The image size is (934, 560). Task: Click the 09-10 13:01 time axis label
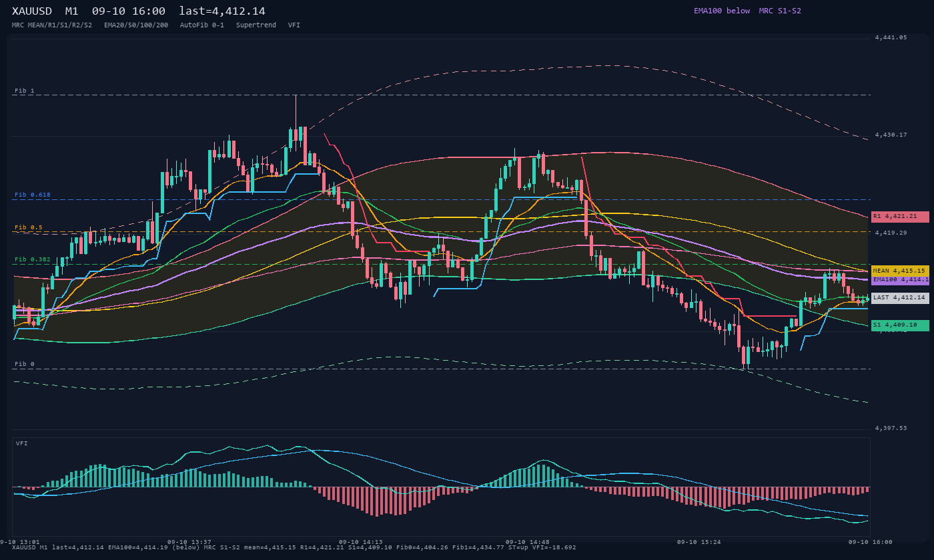coord(20,542)
